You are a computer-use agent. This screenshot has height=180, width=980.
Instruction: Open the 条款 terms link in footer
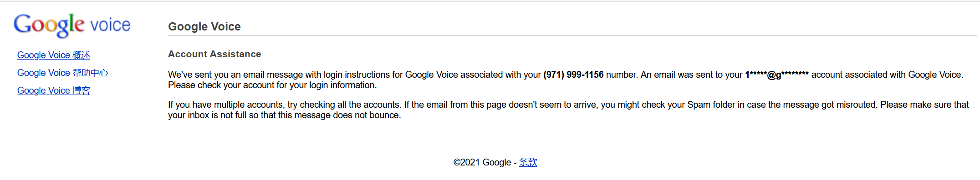point(528,162)
